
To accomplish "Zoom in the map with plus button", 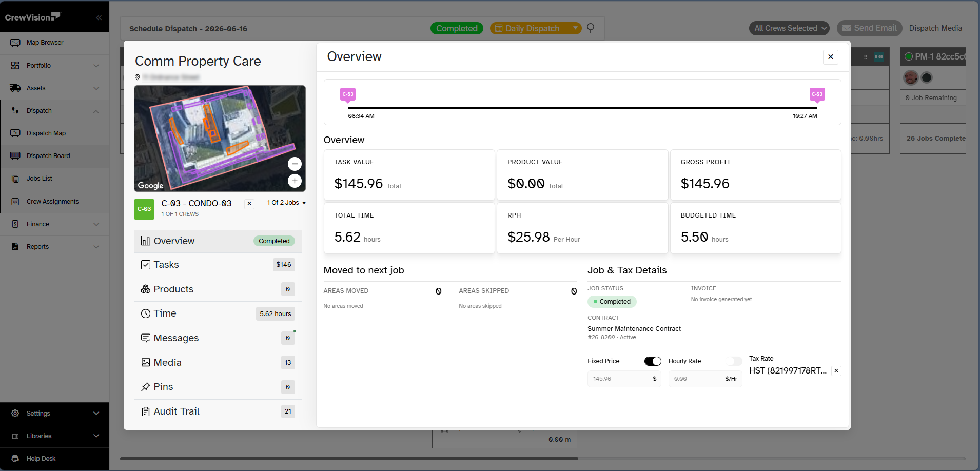I will pos(295,181).
